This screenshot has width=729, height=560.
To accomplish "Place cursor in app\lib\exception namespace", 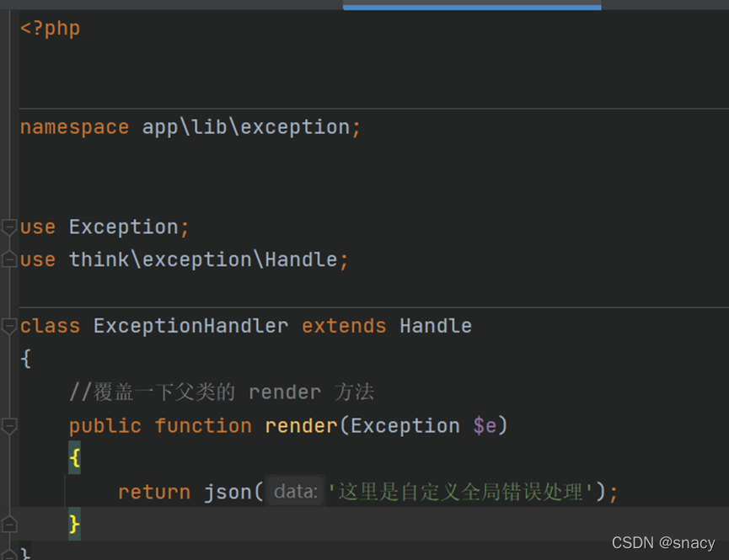I will coord(245,127).
